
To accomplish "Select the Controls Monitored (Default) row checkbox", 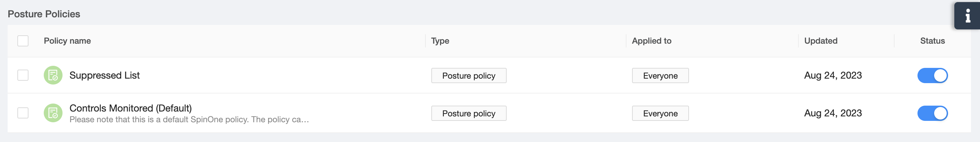I will pos(23,113).
